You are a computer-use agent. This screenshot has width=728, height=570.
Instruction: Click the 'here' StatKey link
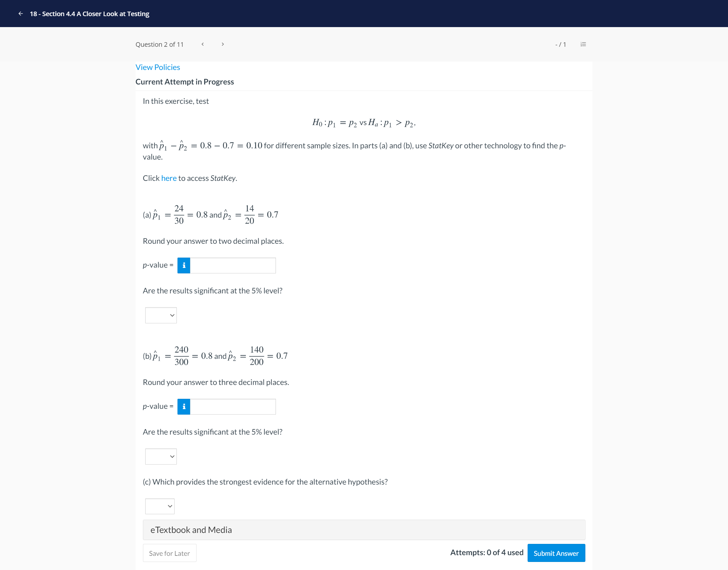click(x=169, y=178)
